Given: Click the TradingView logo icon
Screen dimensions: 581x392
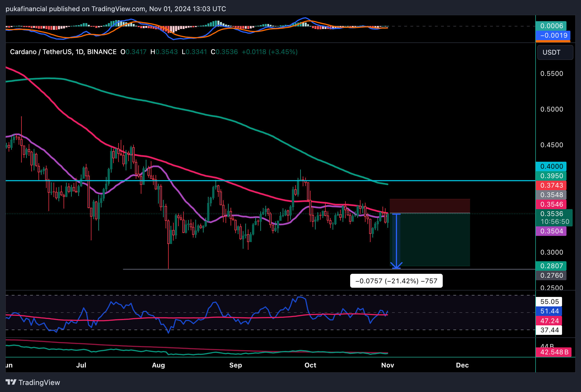Looking at the screenshot, I should click(11, 382).
